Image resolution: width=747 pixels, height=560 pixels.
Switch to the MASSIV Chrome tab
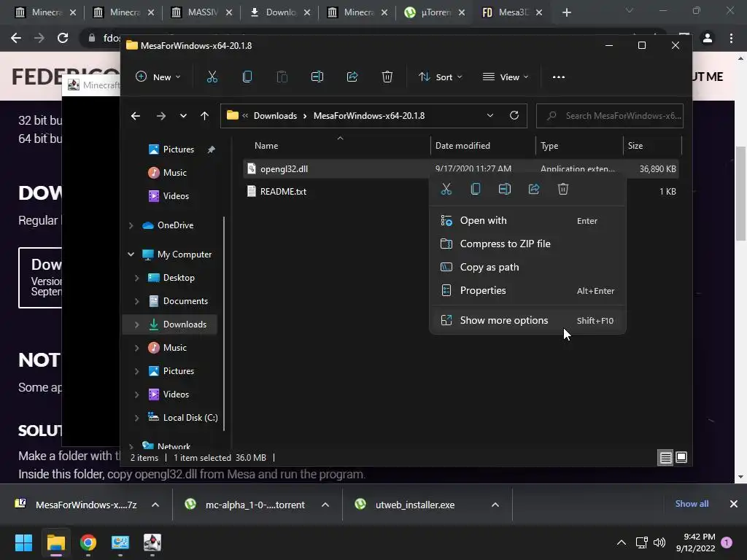(201, 12)
